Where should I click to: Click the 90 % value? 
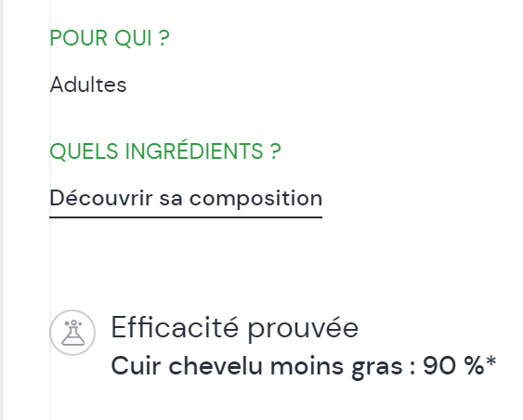[x=453, y=366]
